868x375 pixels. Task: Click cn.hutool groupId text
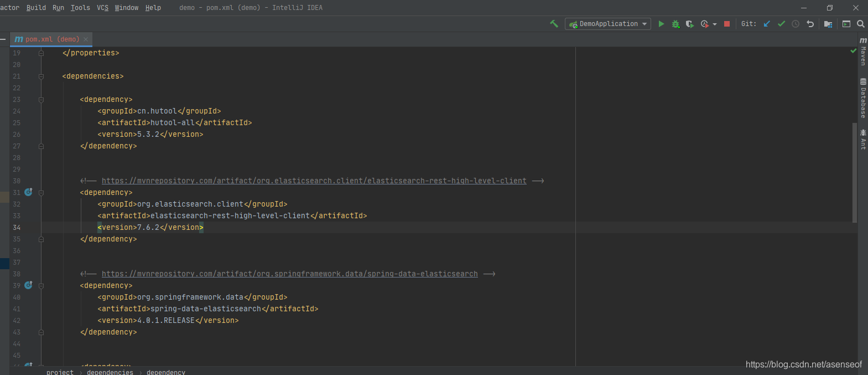tap(157, 111)
